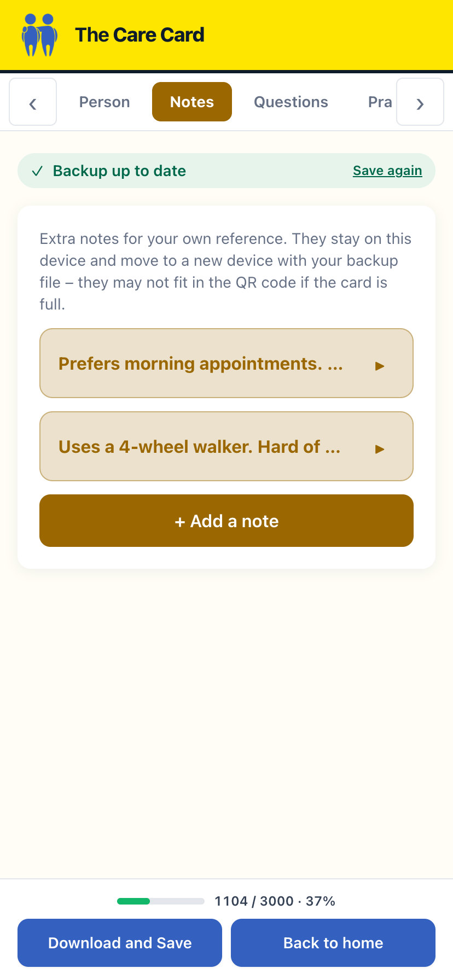Expand the 'Prefers morning appointments' note
Viewport: 453px width, 980px height.
(226, 363)
